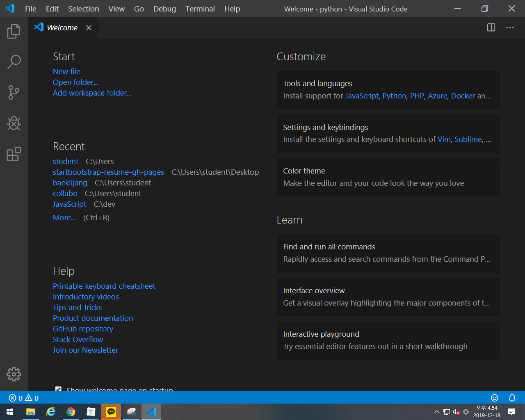Click the Tools and languages card title

click(x=317, y=83)
